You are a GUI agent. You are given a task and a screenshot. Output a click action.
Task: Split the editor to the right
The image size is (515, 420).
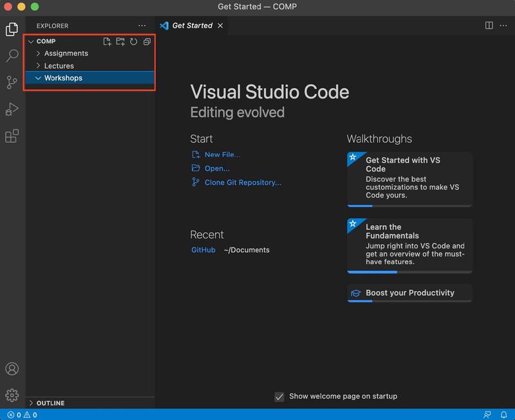coord(489,26)
